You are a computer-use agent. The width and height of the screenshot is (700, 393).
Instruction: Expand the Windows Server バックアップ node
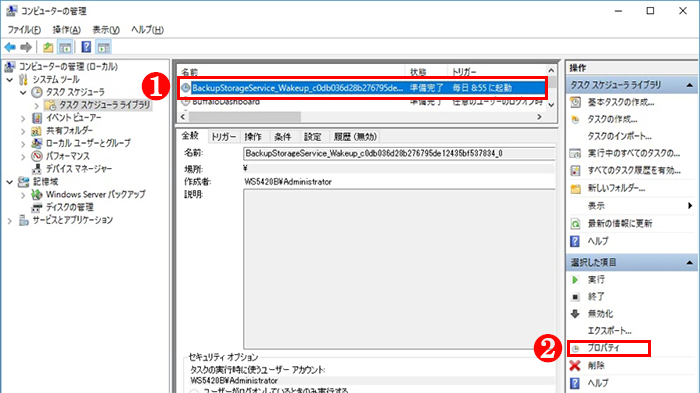coord(23,195)
